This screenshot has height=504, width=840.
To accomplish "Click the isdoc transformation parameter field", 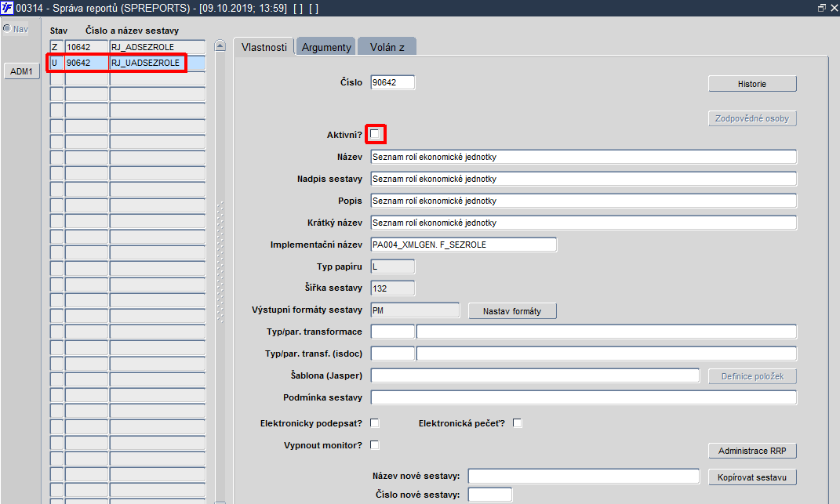I will pyautogui.click(x=606, y=354).
